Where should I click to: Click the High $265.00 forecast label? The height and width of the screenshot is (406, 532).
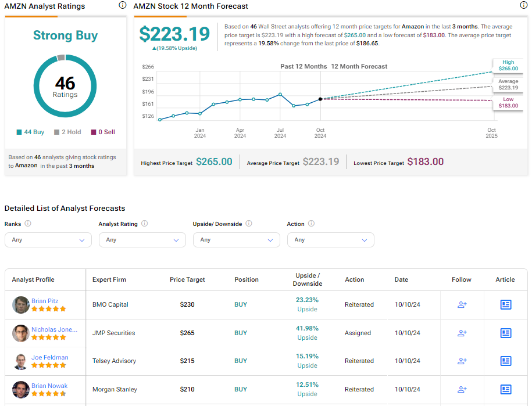tap(508, 66)
